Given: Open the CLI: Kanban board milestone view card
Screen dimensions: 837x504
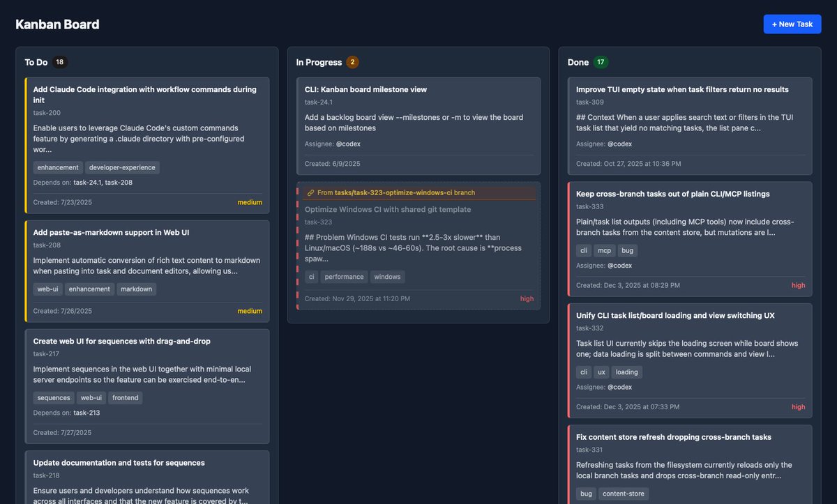Looking at the screenshot, I should click(418, 126).
